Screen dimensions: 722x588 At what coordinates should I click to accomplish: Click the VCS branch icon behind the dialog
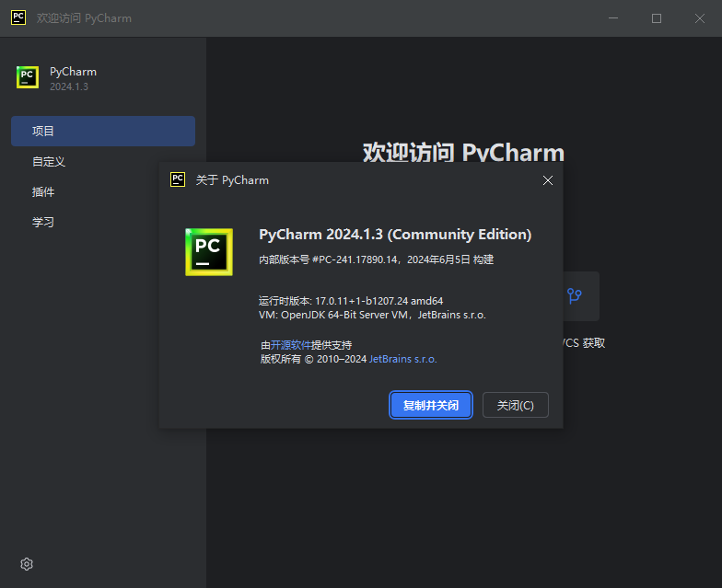tap(575, 295)
